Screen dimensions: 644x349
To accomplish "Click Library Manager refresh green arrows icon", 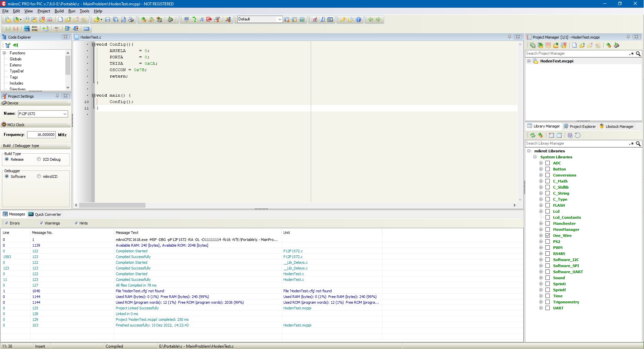I will coord(532,135).
